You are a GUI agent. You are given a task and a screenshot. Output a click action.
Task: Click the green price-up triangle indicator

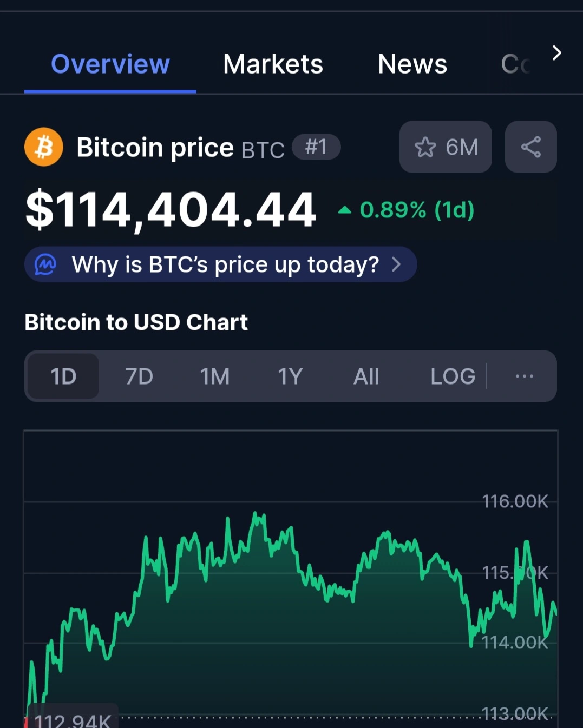pyautogui.click(x=345, y=210)
